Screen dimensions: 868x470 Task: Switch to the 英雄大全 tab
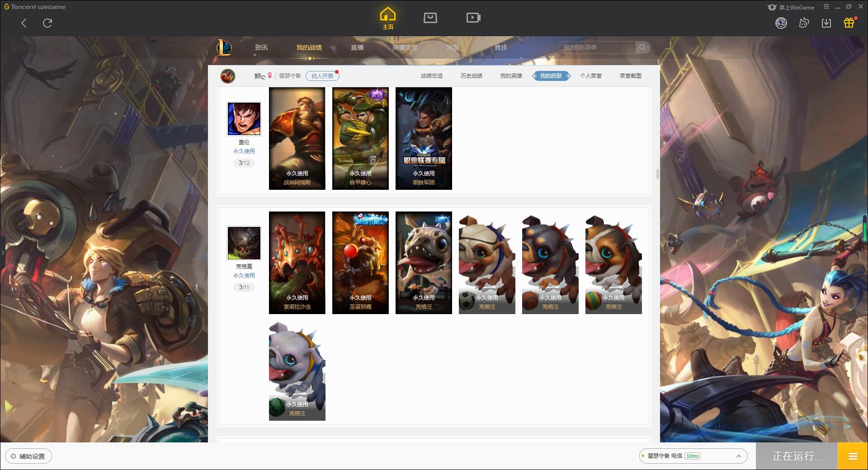405,47
